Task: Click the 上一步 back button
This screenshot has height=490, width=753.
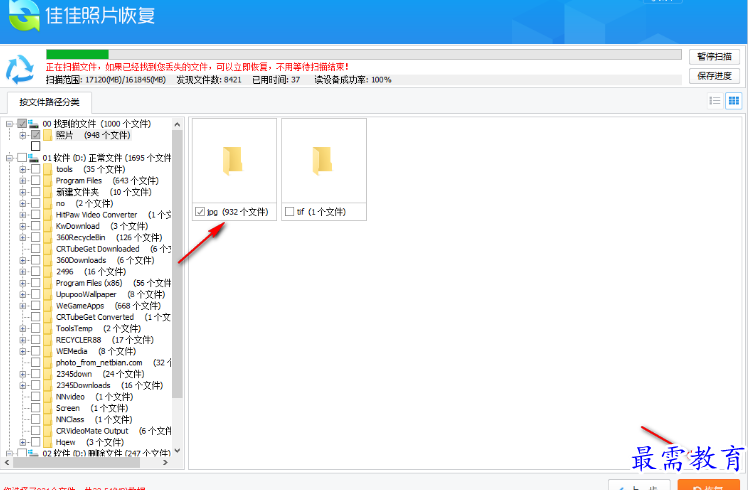Action: tap(639, 485)
